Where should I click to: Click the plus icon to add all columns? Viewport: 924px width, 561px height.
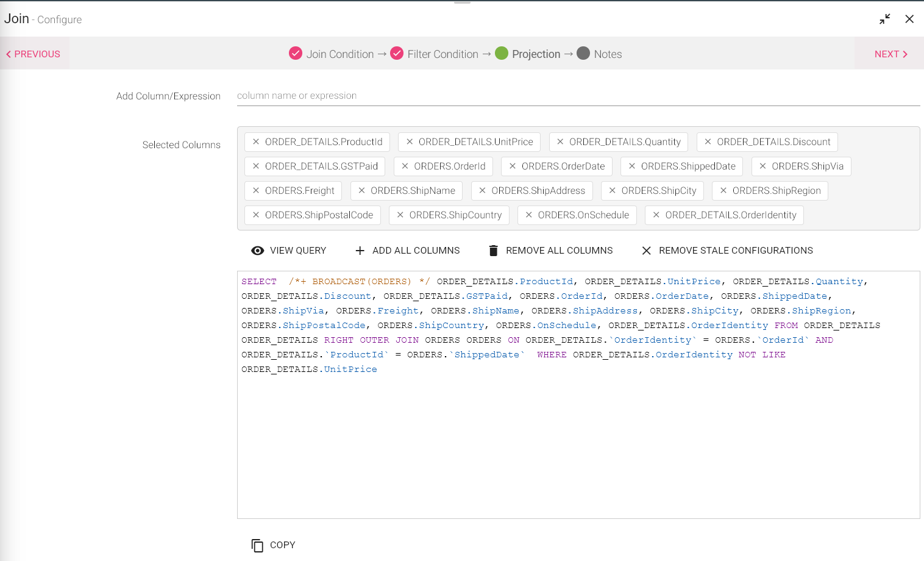coord(360,251)
